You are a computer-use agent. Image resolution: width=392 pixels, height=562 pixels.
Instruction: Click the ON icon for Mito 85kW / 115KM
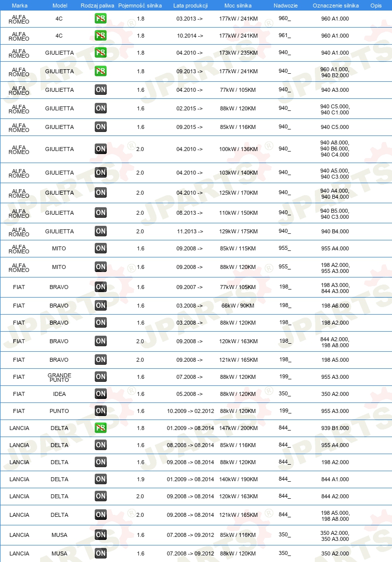coord(101,248)
